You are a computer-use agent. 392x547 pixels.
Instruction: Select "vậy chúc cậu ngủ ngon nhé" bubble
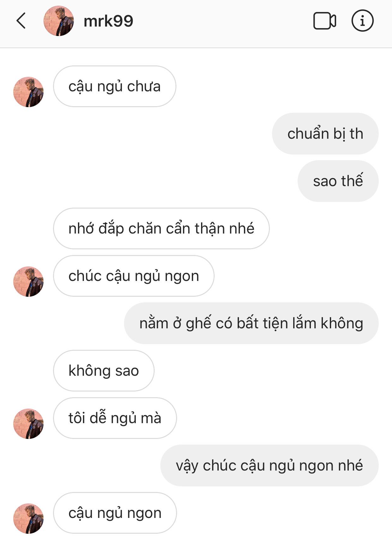point(269,465)
